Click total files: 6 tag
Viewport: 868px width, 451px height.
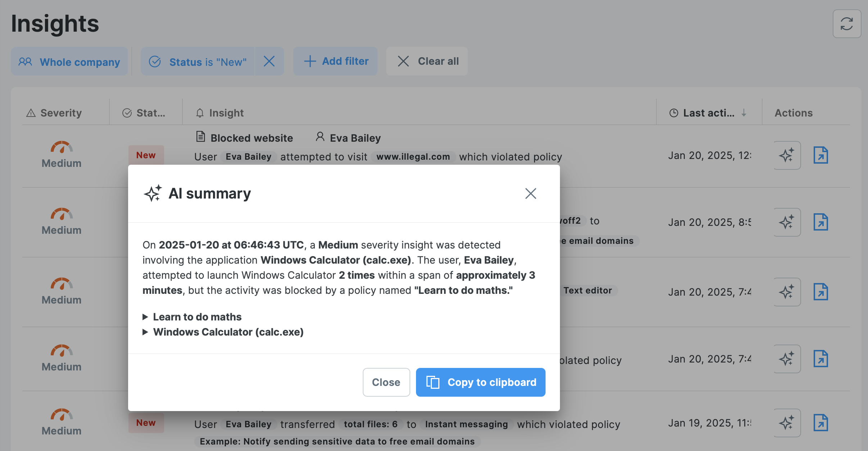click(x=371, y=424)
